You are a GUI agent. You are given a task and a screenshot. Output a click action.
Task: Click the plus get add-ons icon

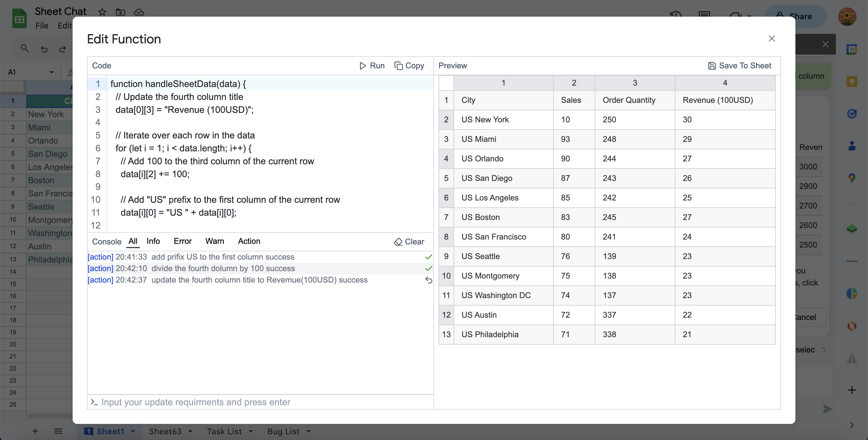[x=851, y=390]
